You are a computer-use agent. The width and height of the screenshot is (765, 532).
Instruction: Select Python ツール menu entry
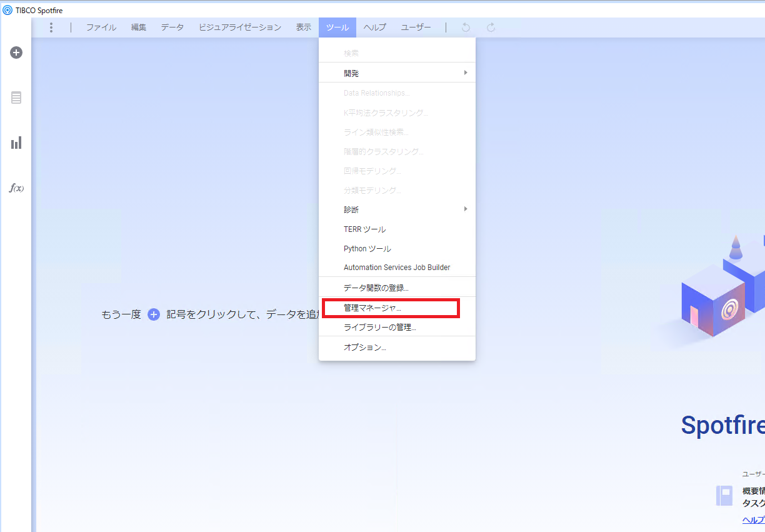[x=397, y=249]
